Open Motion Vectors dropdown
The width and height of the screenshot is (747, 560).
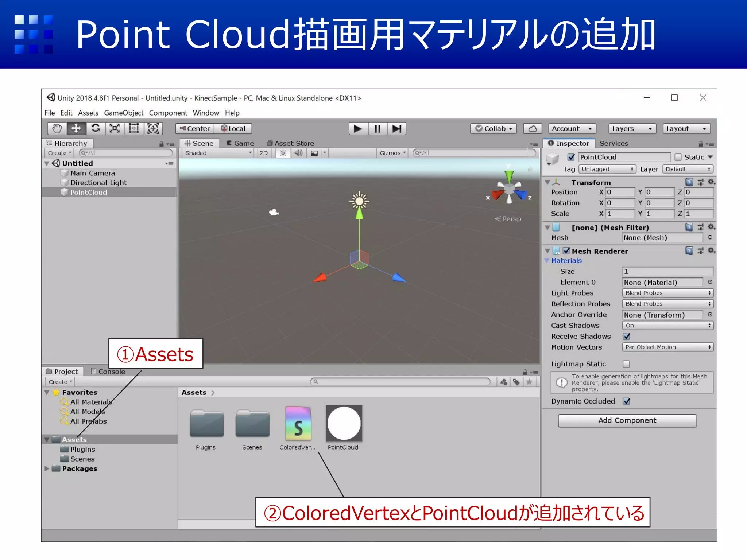pos(668,347)
